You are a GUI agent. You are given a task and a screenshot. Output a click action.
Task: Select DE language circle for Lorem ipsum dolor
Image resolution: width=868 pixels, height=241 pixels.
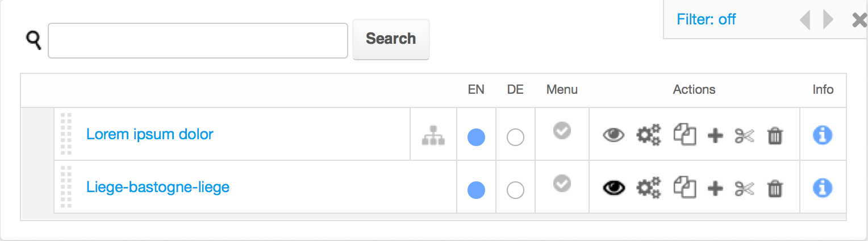(515, 137)
